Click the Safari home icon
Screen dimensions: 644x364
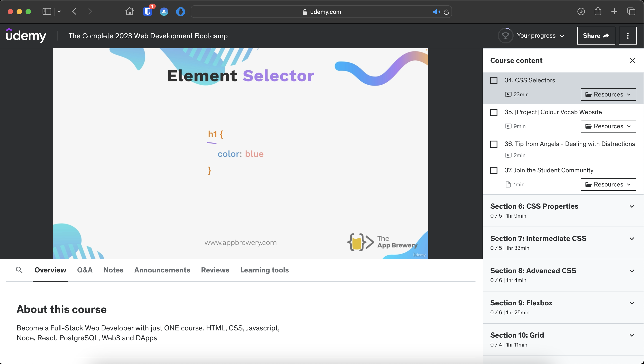129,11
